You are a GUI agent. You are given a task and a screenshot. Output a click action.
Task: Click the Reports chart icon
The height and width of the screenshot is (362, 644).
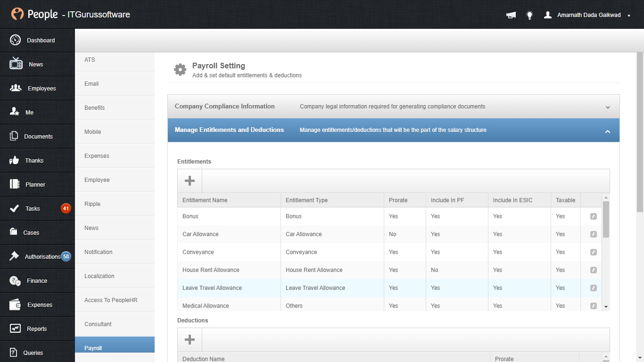pyautogui.click(x=15, y=329)
